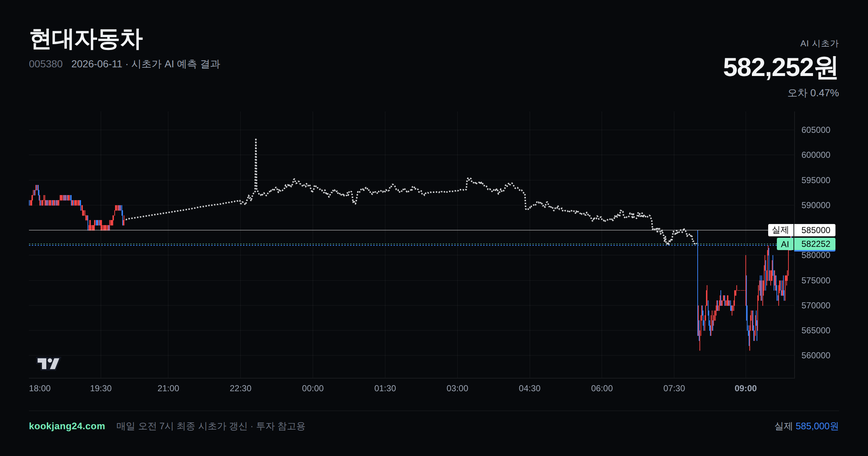Click the 600000 price axis label
The width and height of the screenshot is (868, 456).
pyautogui.click(x=816, y=155)
